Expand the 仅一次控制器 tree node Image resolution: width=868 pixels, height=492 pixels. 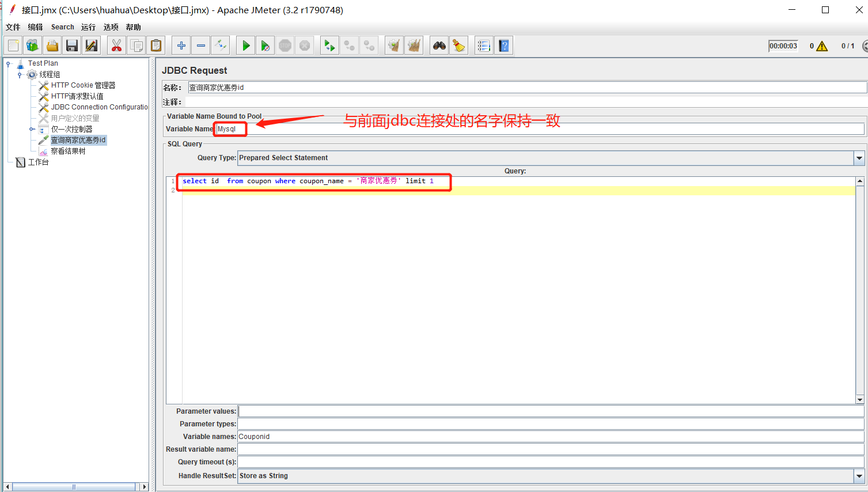point(32,129)
